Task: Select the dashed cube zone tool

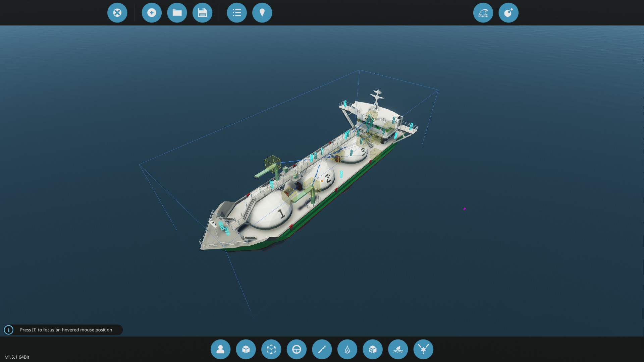Action: 271,349
